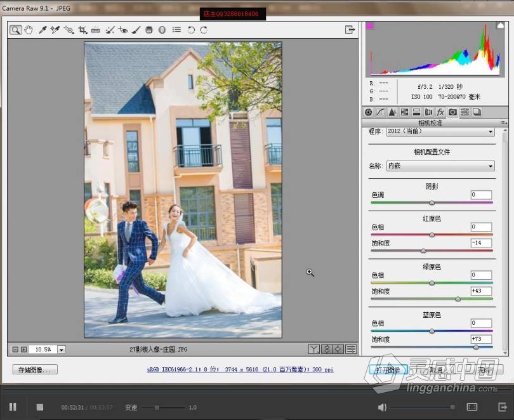Toggle shadow clipping warning in histogram
This screenshot has width=514, height=420.
[370, 25]
